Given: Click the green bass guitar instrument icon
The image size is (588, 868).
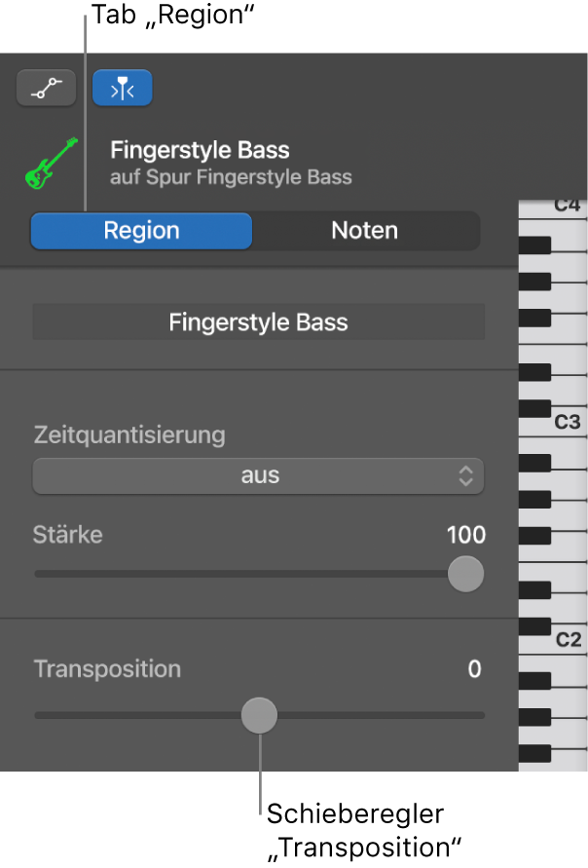Looking at the screenshot, I should click(52, 161).
